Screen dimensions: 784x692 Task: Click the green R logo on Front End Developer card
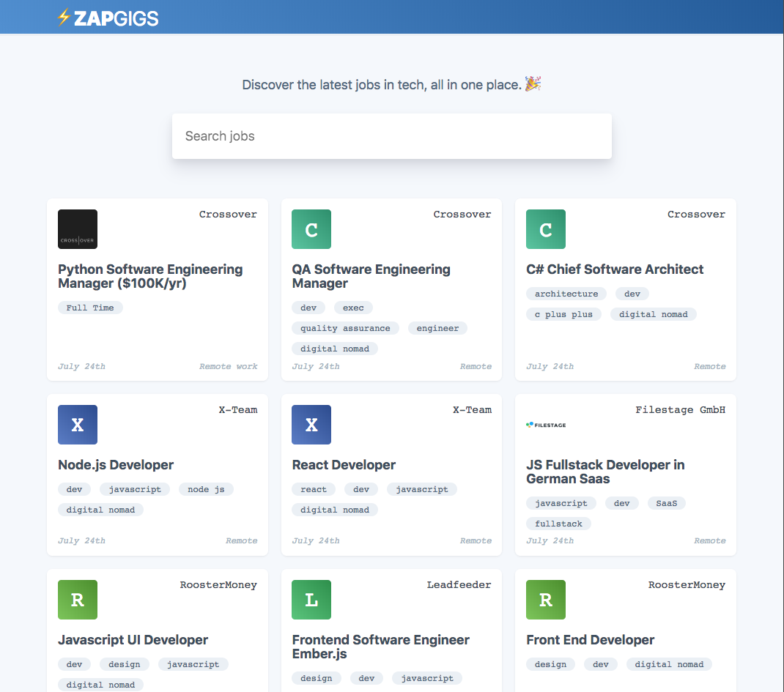(x=545, y=600)
